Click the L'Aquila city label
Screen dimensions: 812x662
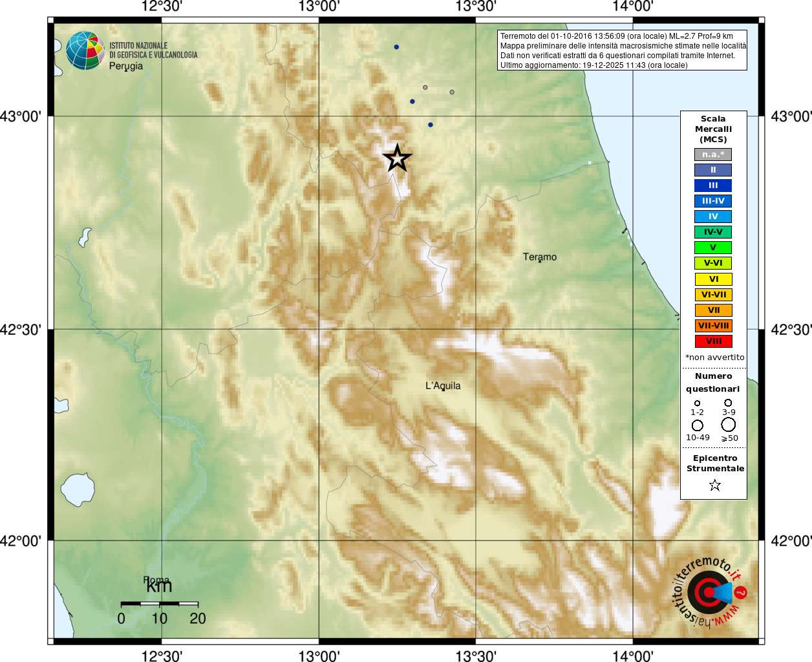(x=443, y=386)
